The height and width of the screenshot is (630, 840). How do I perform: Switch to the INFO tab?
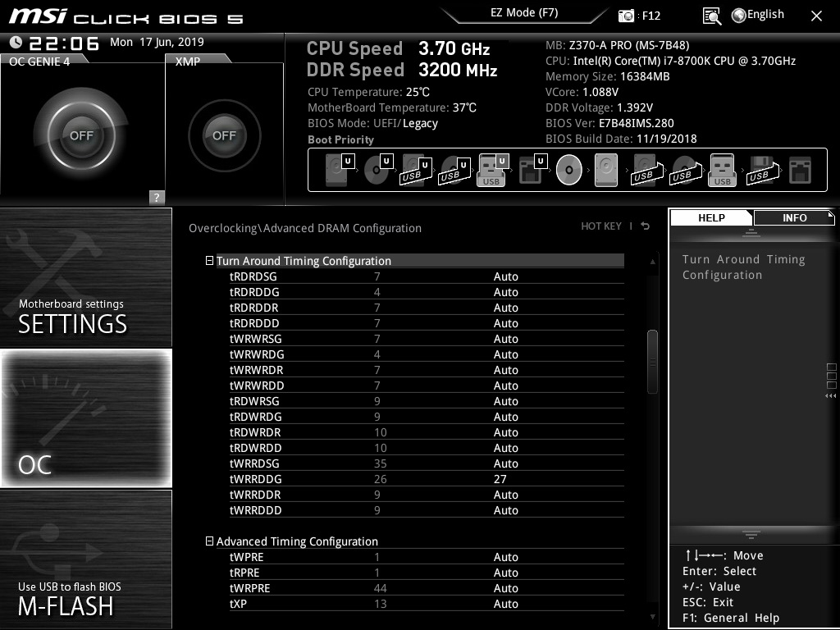(x=794, y=218)
